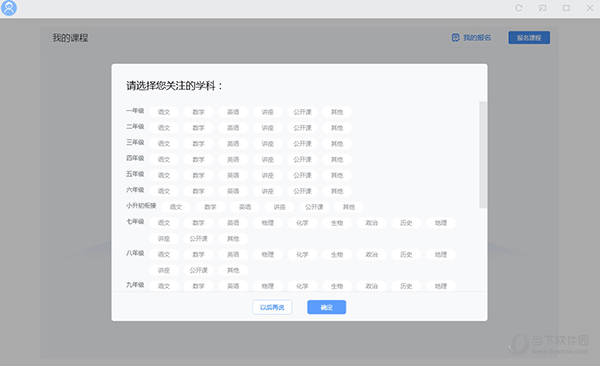Click the 我的报名 icon

click(455, 38)
